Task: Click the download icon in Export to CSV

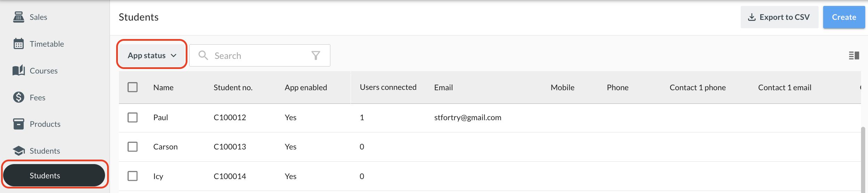Action: [x=752, y=17]
